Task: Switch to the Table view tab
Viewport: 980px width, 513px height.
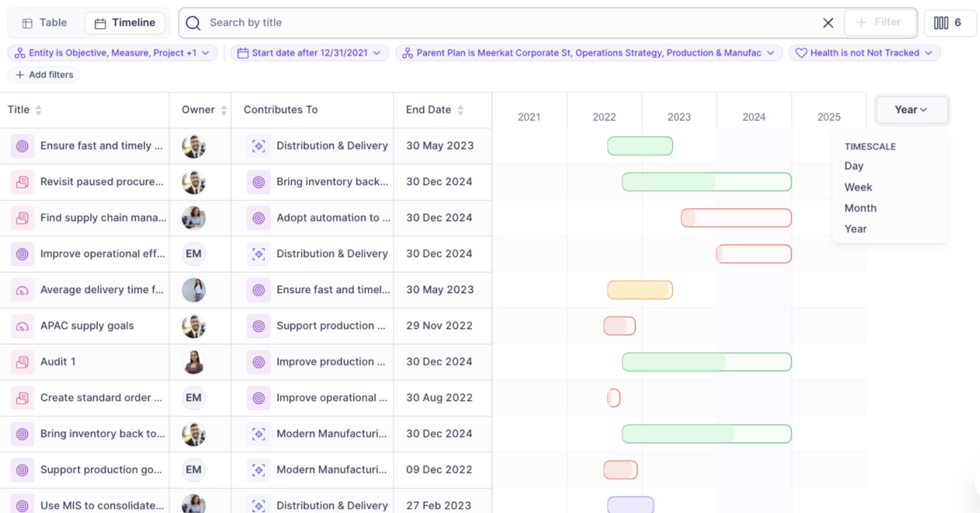Action: [x=45, y=23]
